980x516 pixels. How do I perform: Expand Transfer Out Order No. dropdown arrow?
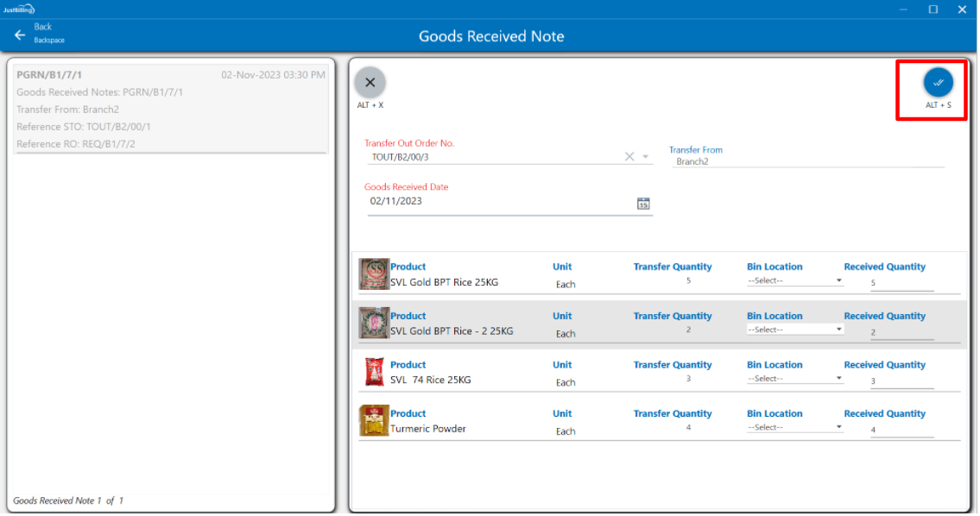(646, 157)
